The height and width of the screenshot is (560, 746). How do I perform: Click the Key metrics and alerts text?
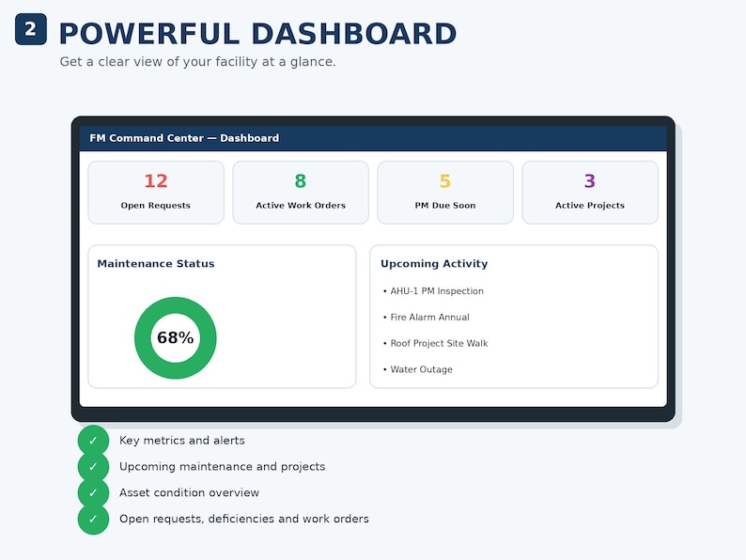pyautogui.click(x=181, y=441)
